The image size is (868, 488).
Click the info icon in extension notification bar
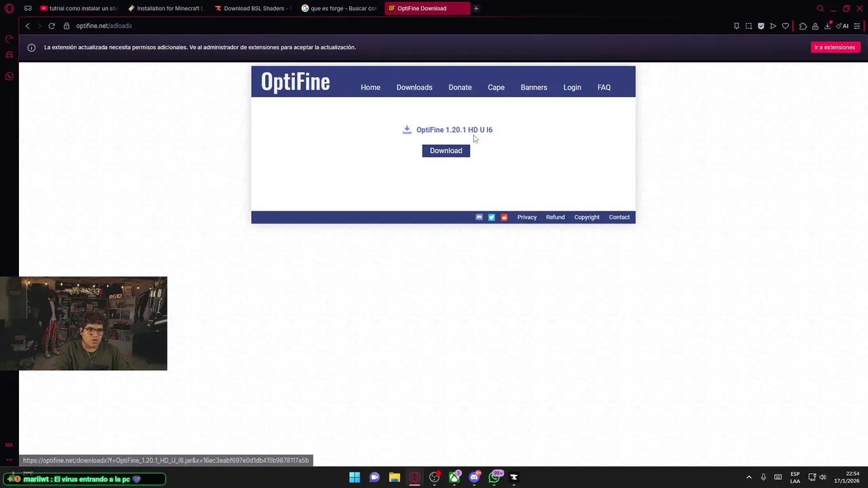tap(31, 47)
